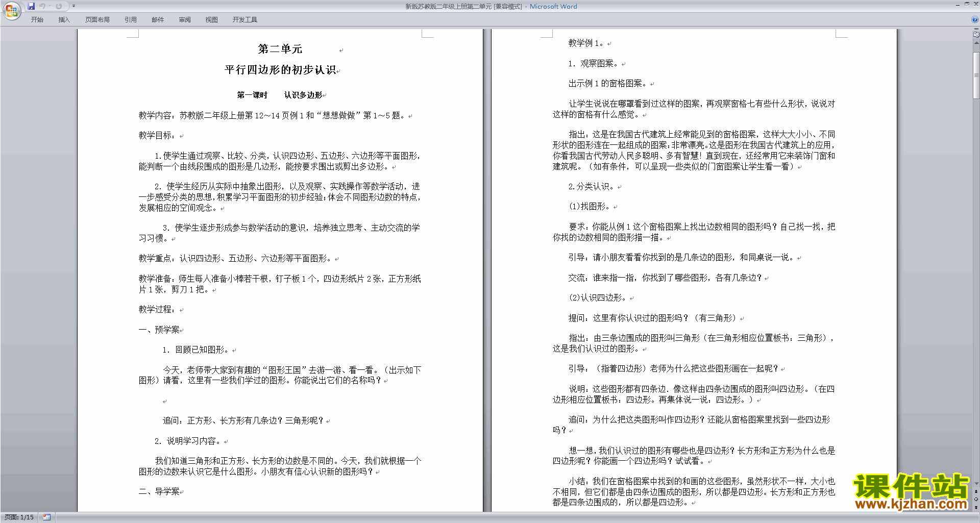Click the line 1. 回顾已知图形。
Viewport: 980px width, 523px height.
point(196,350)
